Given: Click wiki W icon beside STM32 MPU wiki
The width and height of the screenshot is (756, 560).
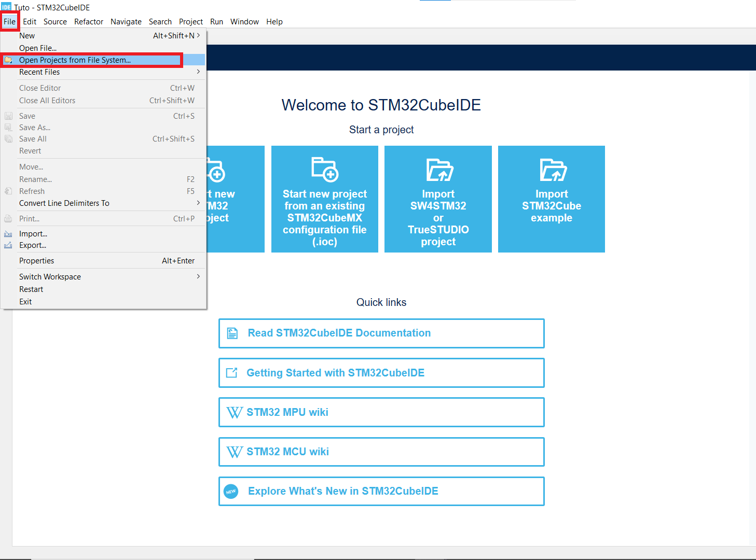Looking at the screenshot, I should point(235,412).
